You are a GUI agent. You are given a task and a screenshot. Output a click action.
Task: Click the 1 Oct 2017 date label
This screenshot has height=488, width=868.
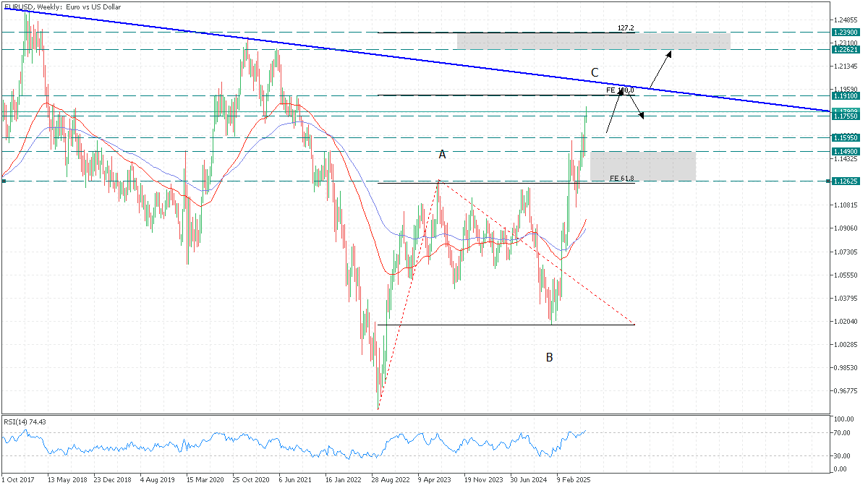(18, 479)
